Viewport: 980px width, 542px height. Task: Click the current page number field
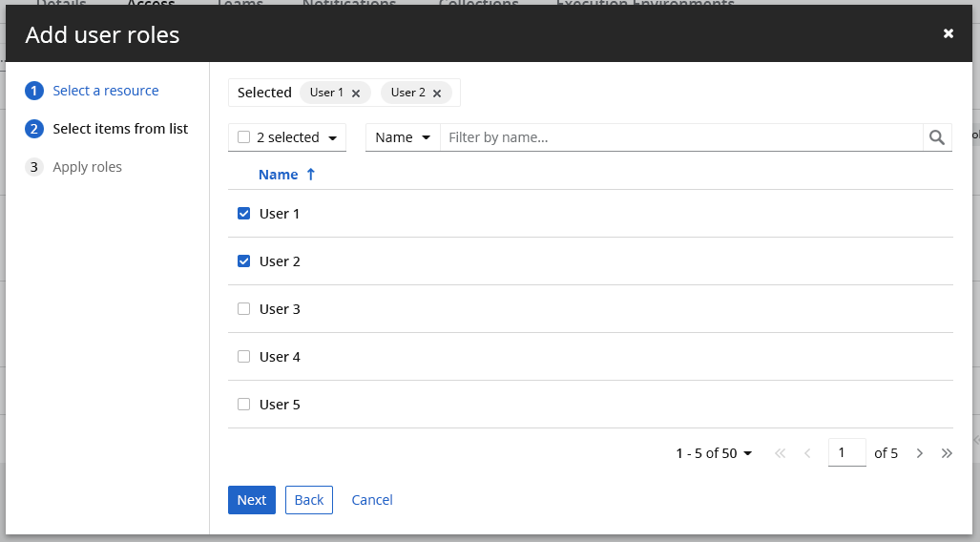pos(846,452)
